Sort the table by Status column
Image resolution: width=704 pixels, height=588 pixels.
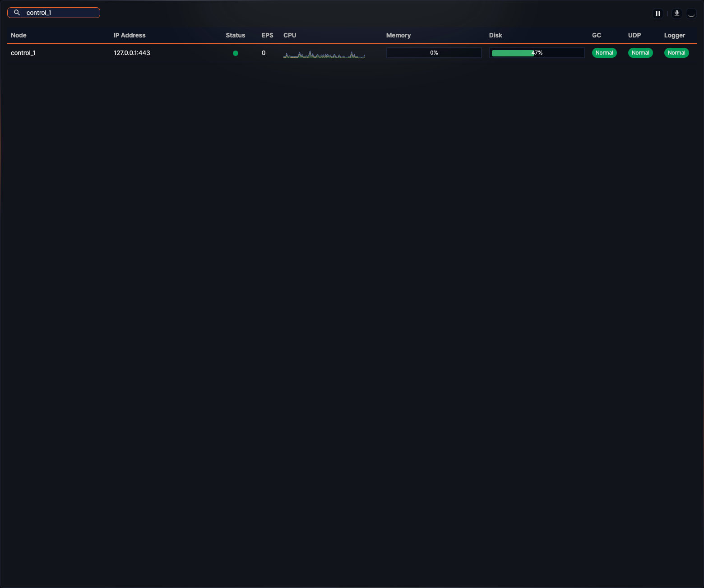pyautogui.click(x=235, y=35)
